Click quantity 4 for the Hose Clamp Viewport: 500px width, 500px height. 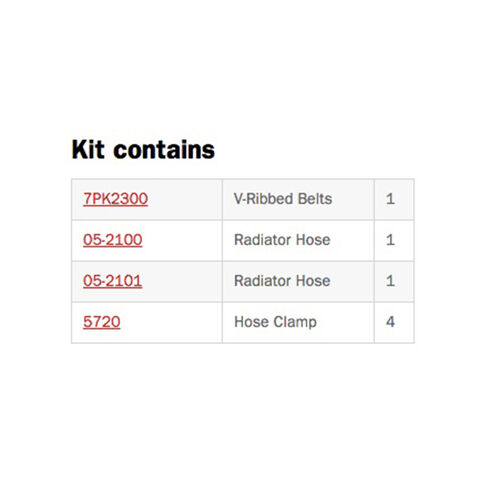pyautogui.click(x=390, y=322)
